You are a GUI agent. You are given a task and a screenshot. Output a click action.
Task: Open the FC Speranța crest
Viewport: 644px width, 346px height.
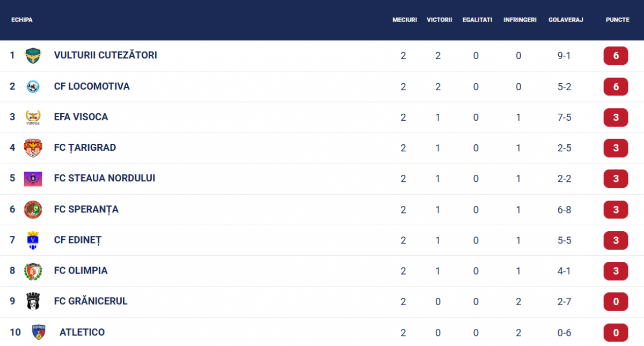point(33,209)
